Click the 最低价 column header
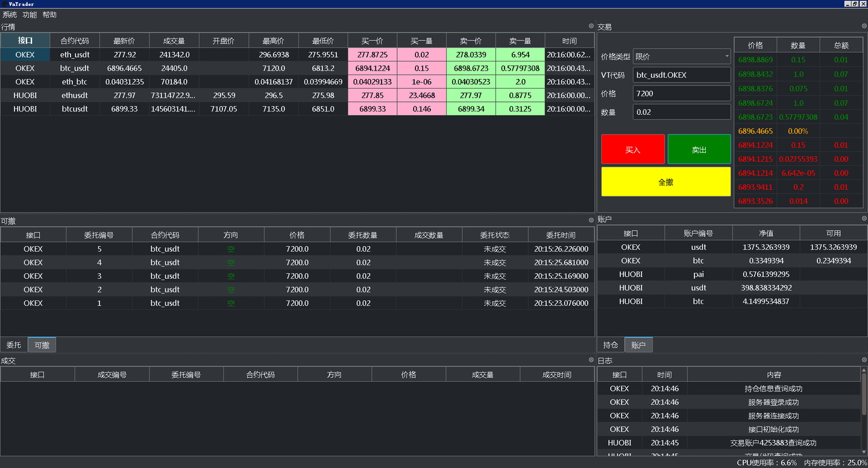The image size is (868, 468). (323, 41)
